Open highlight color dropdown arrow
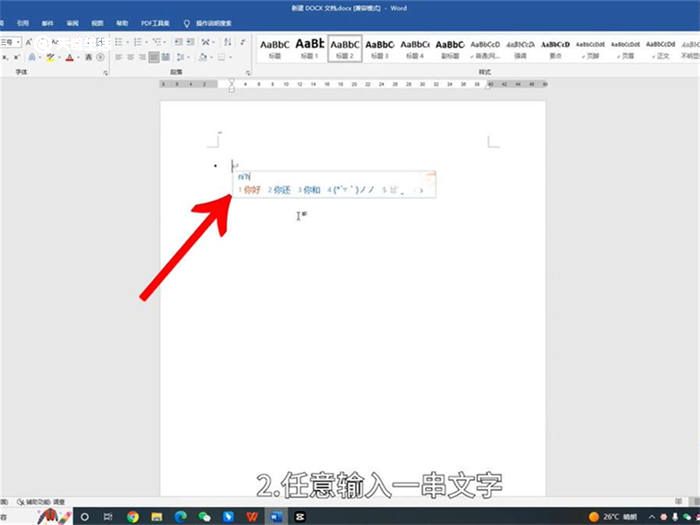The height and width of the screenshot is (525, 700). pos(59,58)
